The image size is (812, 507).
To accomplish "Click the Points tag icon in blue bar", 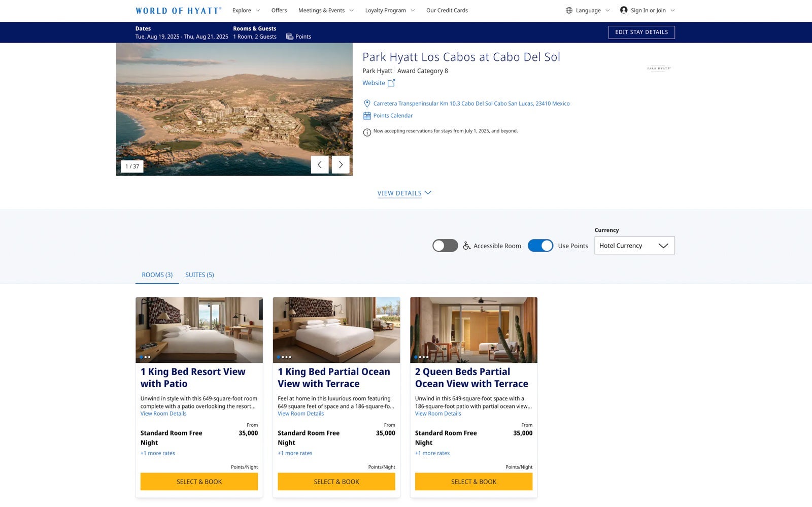I will tap(289, 37).
